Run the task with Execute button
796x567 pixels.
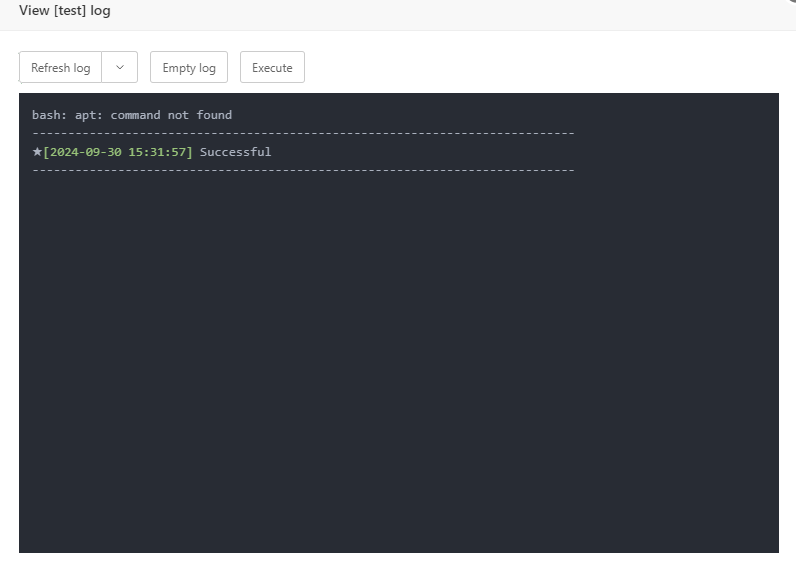(272, 67)
